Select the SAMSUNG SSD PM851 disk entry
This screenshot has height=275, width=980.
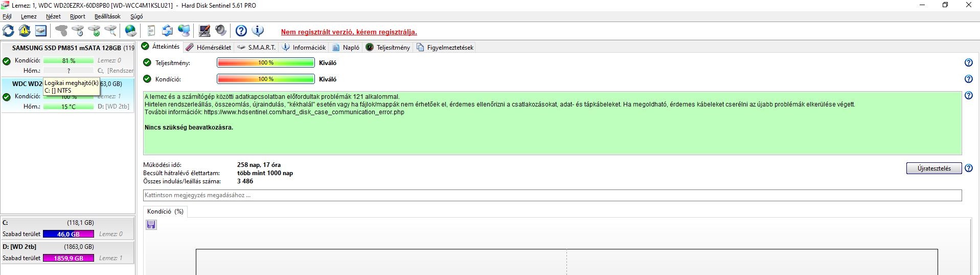pos(67,59)
